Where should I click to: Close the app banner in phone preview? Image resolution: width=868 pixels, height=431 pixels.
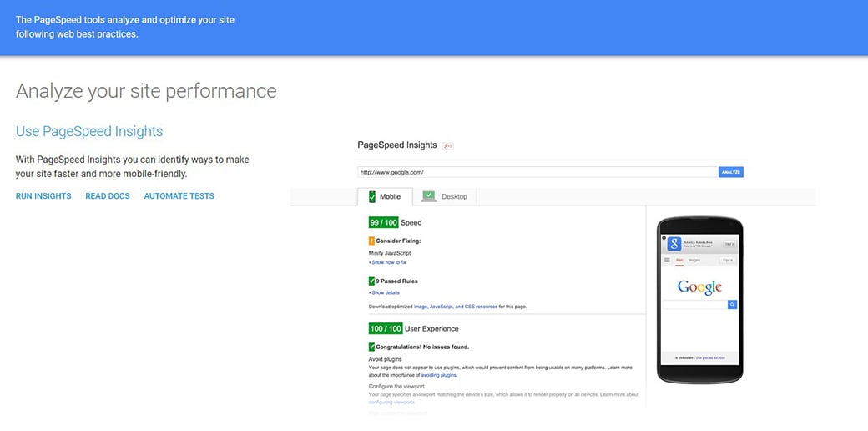664,237
